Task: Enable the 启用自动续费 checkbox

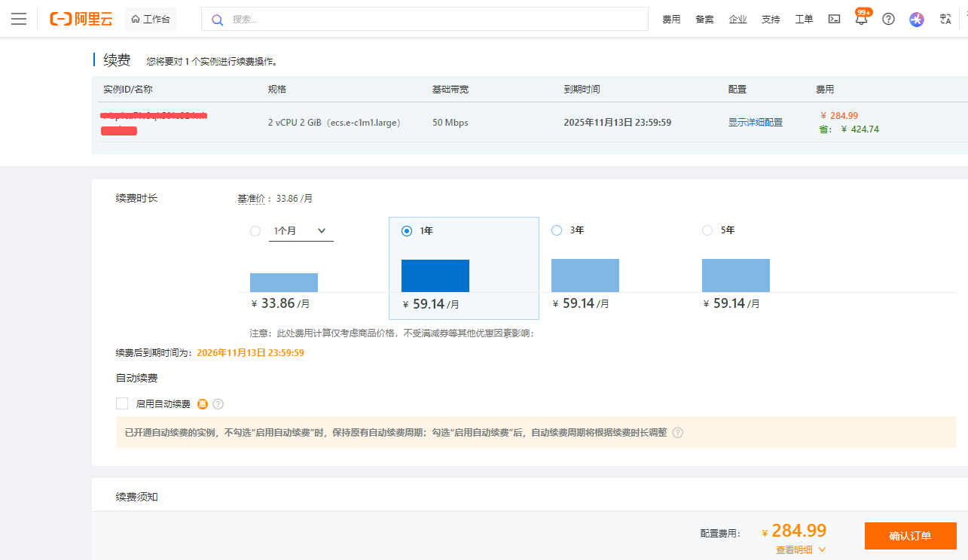Action: tap(122, 403)
